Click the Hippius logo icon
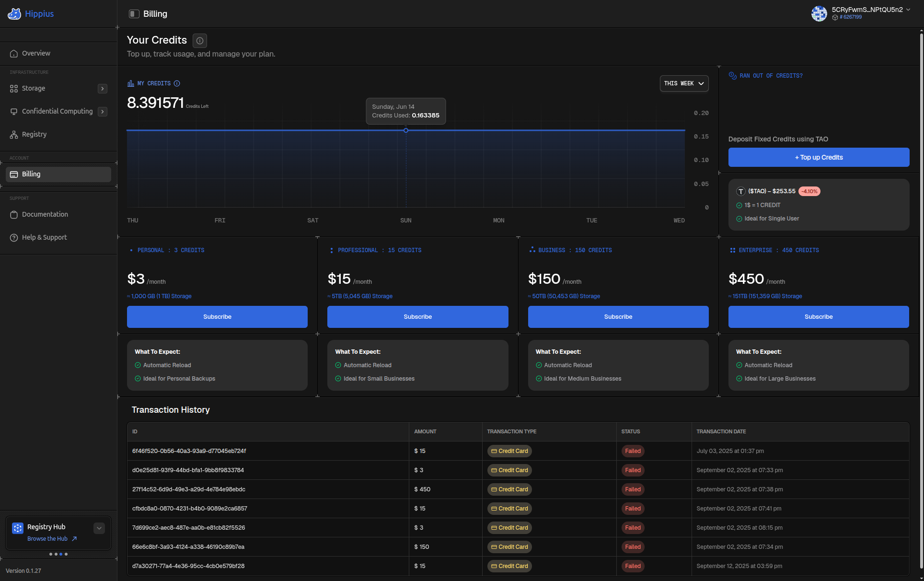 (14, 14)
